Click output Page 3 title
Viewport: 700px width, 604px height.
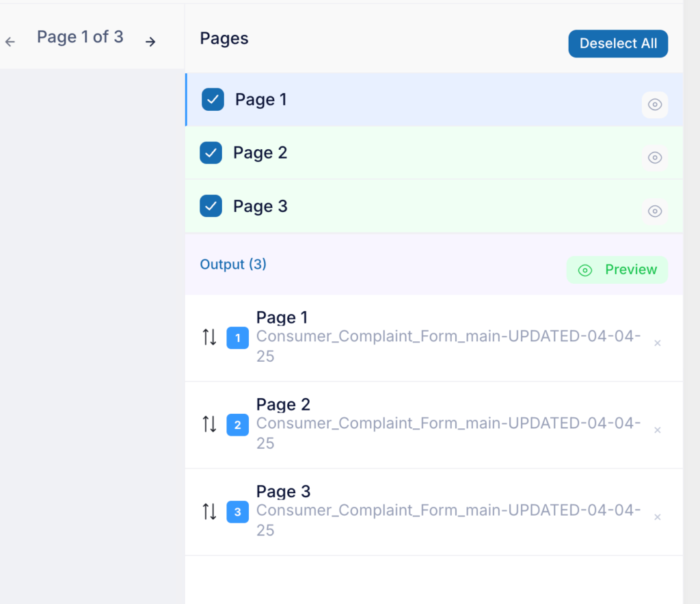pos(283,492)
